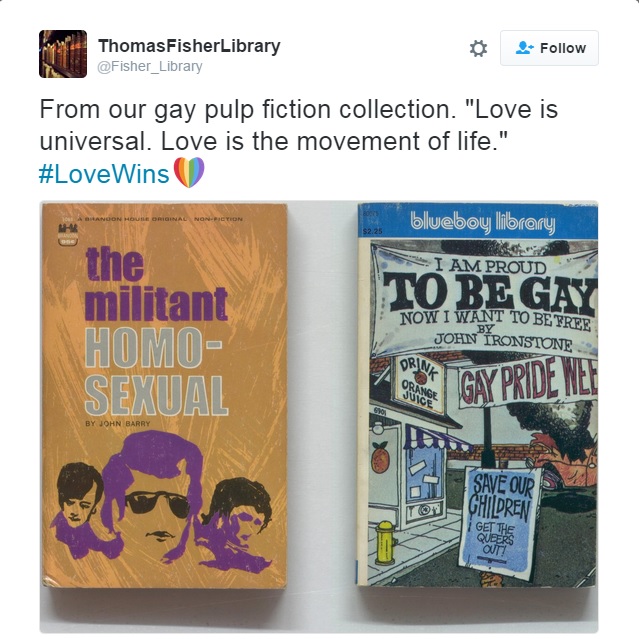Open the #LoveWins hashtag
The width and height of the screenshot is (639, 639).
pos(104,174)
